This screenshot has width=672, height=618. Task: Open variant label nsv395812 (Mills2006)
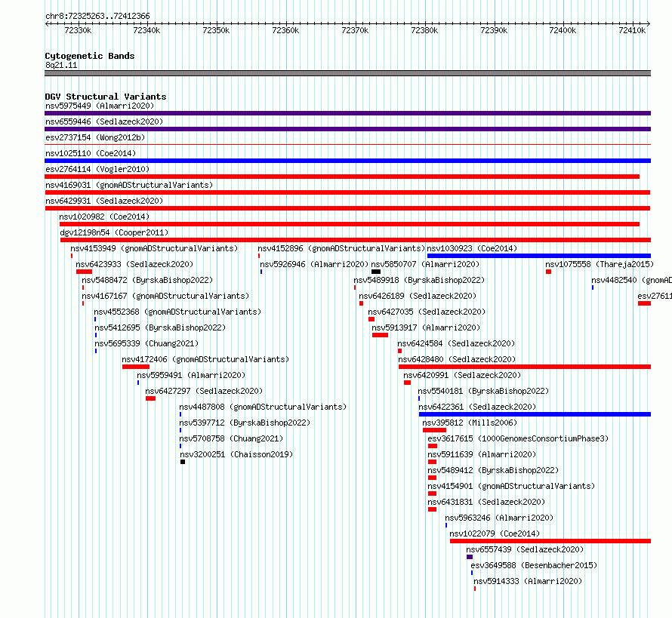tap(470, 423)
